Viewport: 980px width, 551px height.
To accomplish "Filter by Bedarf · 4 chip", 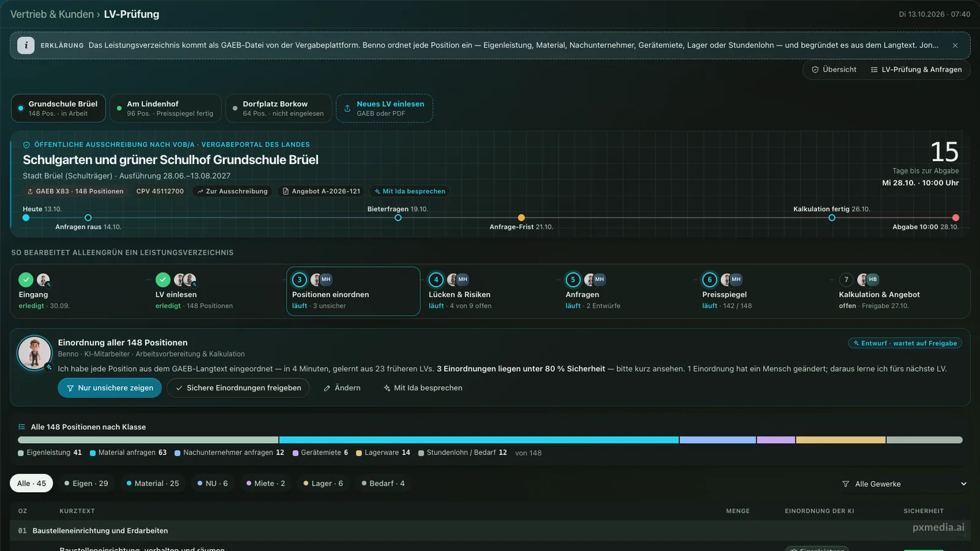I will tap(383, 484).
